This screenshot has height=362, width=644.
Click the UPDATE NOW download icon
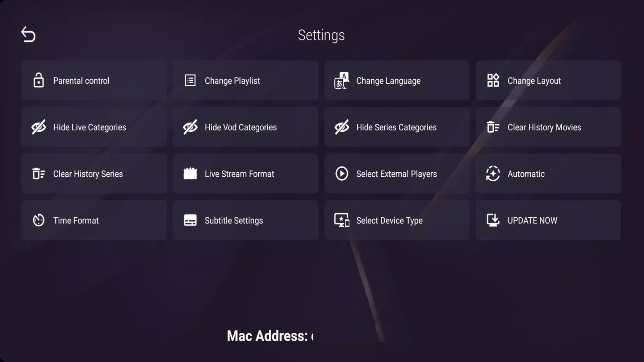(x=493, y=220)
